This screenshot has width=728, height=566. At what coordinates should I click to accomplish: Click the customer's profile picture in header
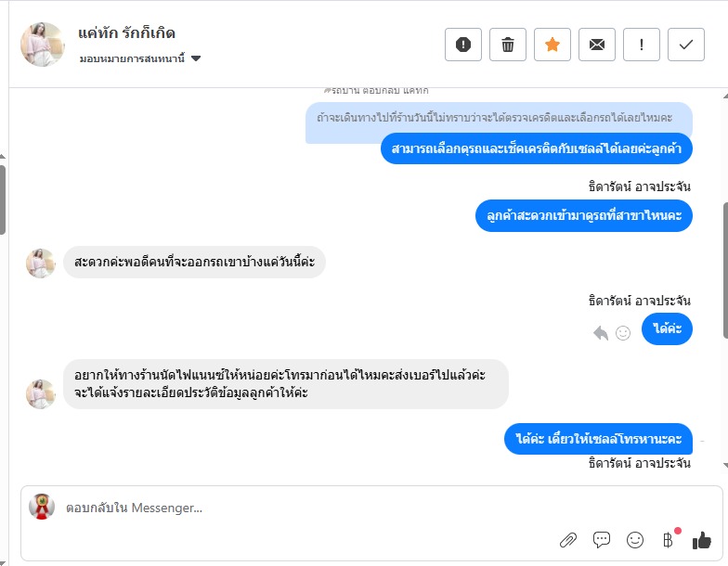click(x=43, y=45)
